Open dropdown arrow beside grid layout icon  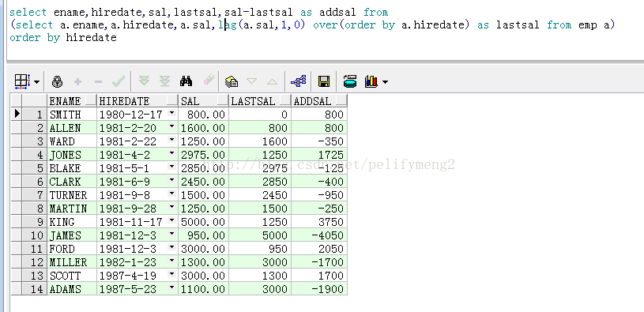36,82
